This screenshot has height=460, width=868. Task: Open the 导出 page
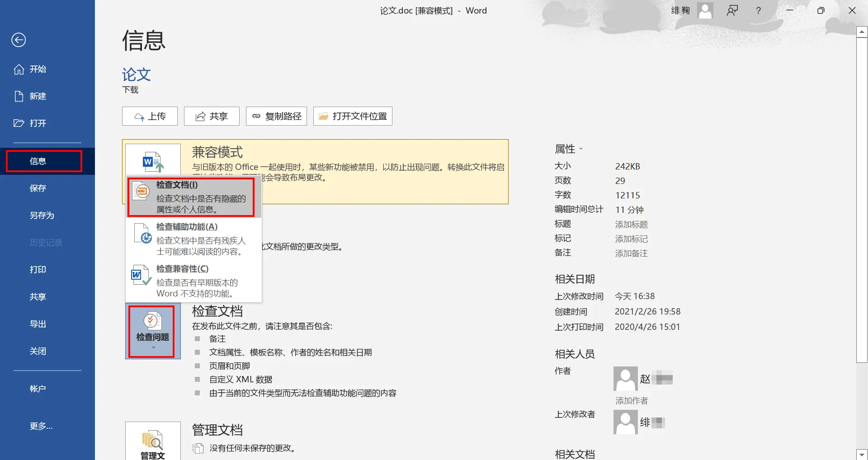point(47,324)
